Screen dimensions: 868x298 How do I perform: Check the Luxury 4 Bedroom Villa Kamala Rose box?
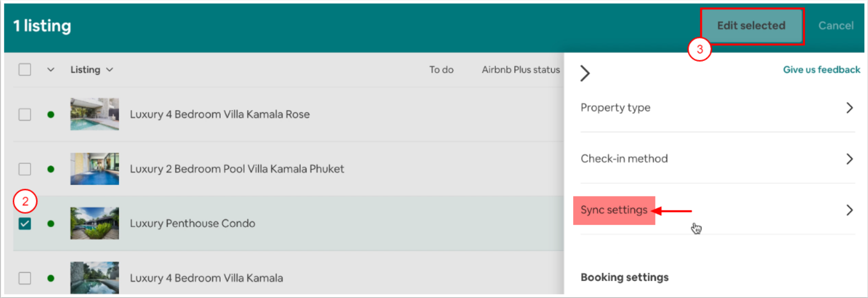25,115
